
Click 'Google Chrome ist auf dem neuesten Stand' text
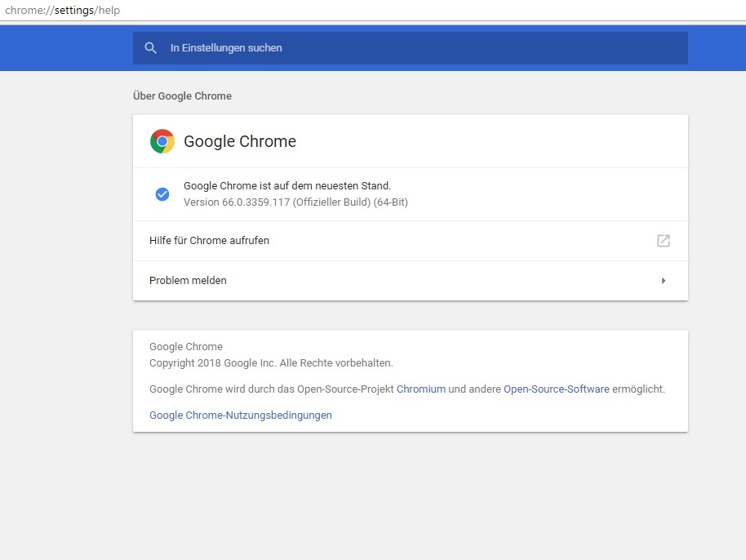pos(287,186)
